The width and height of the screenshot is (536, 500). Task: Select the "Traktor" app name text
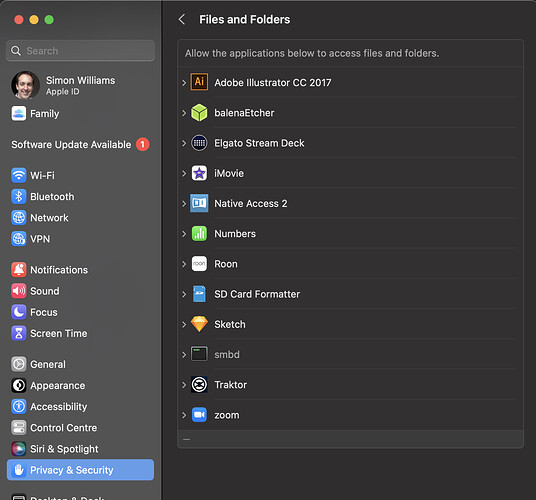point(230,385)
